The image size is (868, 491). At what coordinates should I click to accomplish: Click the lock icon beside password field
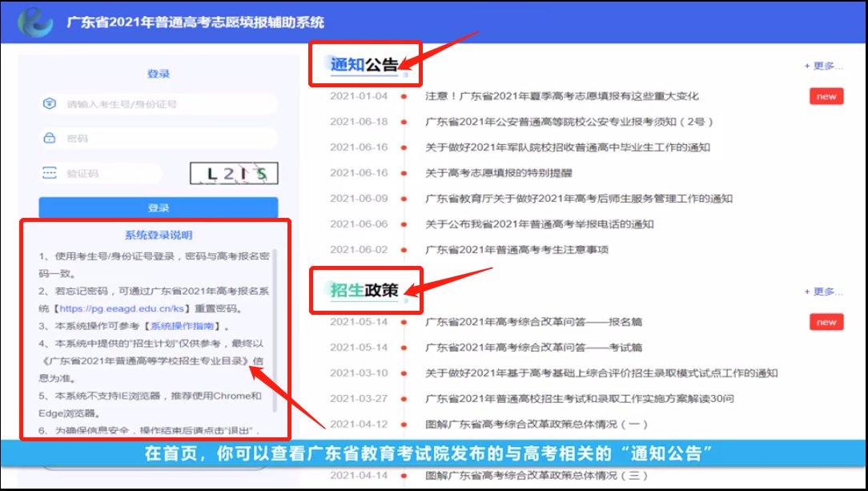coord(50,139)
